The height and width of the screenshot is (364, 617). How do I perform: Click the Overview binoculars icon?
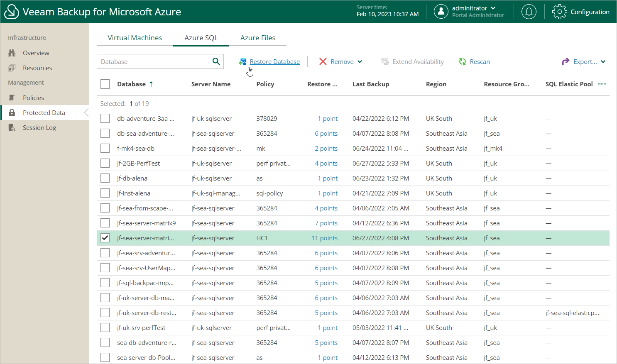click(12, 53)
